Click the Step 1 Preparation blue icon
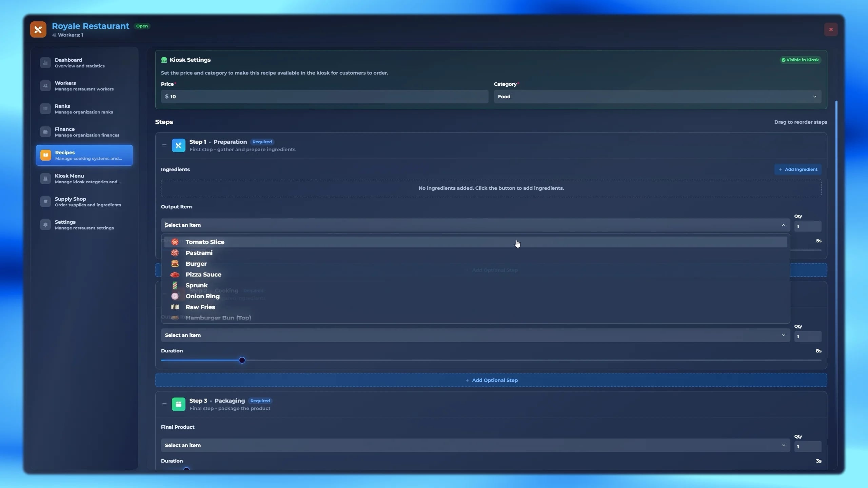Screen dimensions: 868x488 pyautogui.click(x=178, y=145)
